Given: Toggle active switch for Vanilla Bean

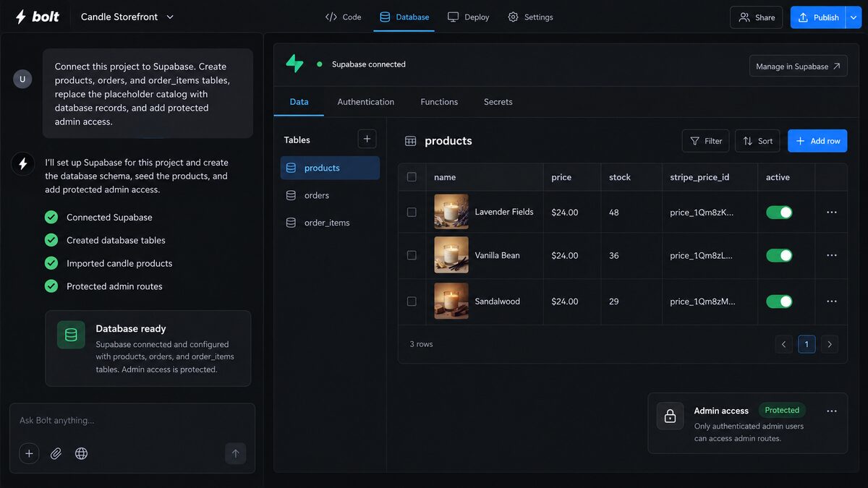Looking at the screenshot, I should 779,255.
